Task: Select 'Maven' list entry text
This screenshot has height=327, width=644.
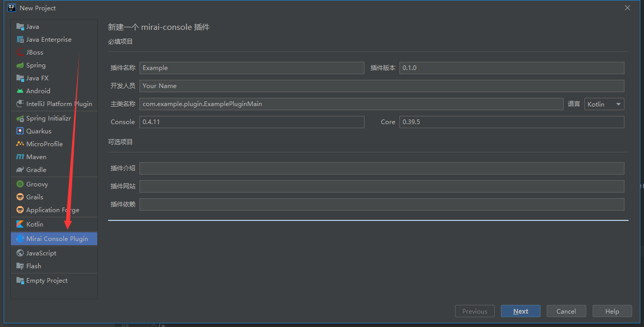Action: (x=36, y=157)
